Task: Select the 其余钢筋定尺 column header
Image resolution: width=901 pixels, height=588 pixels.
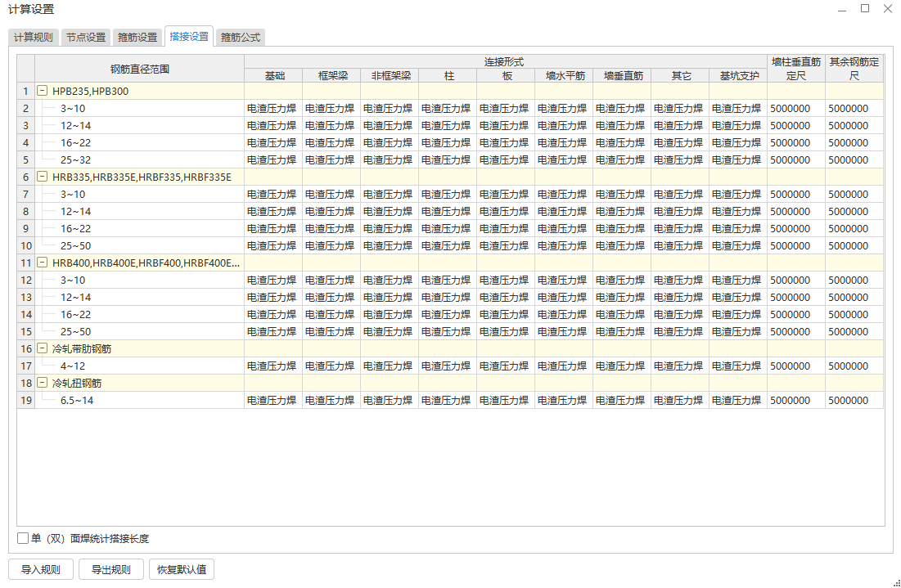Action: (854, 69)
